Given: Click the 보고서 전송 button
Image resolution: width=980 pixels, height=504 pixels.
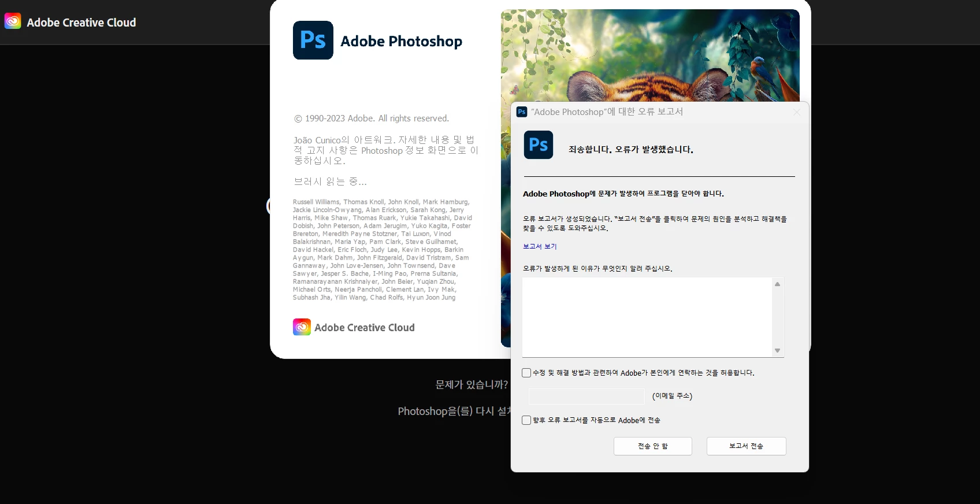Looking at the screenshot, I should [x=746, y=446].
